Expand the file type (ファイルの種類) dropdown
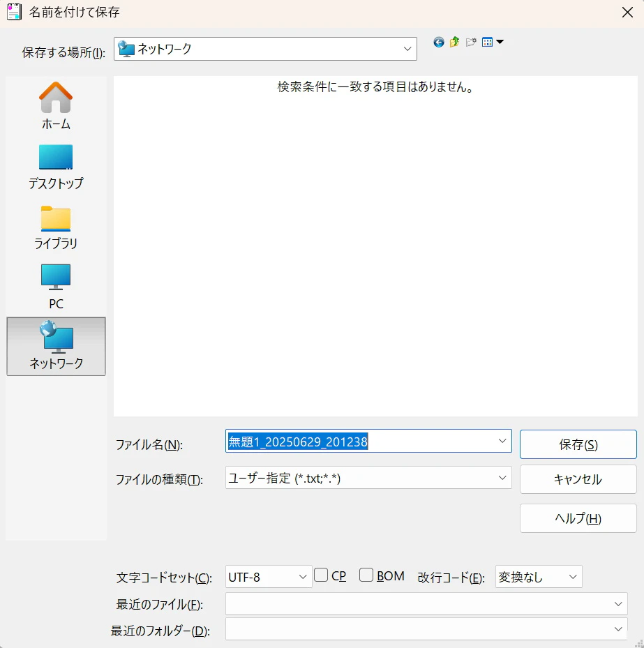This screenshot has height=648, width=644. point(502,478)
